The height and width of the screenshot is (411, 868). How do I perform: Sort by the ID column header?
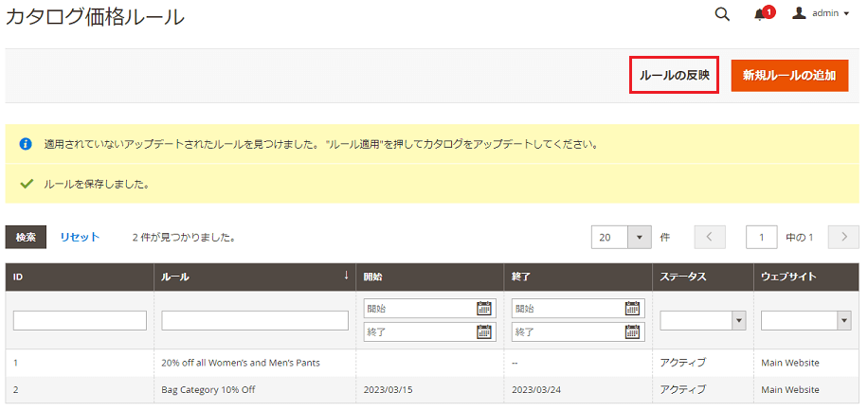tap(80, 277)
